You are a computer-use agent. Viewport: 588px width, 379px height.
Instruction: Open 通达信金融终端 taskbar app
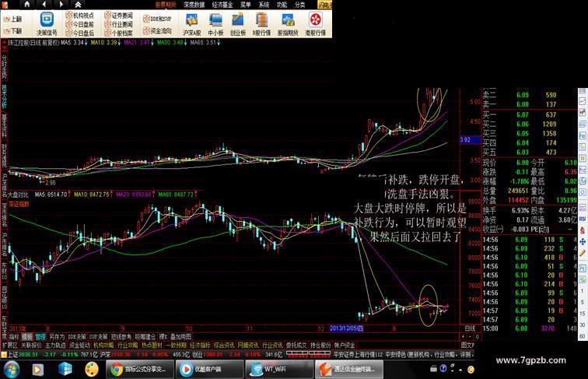click(x=348, y=369)
